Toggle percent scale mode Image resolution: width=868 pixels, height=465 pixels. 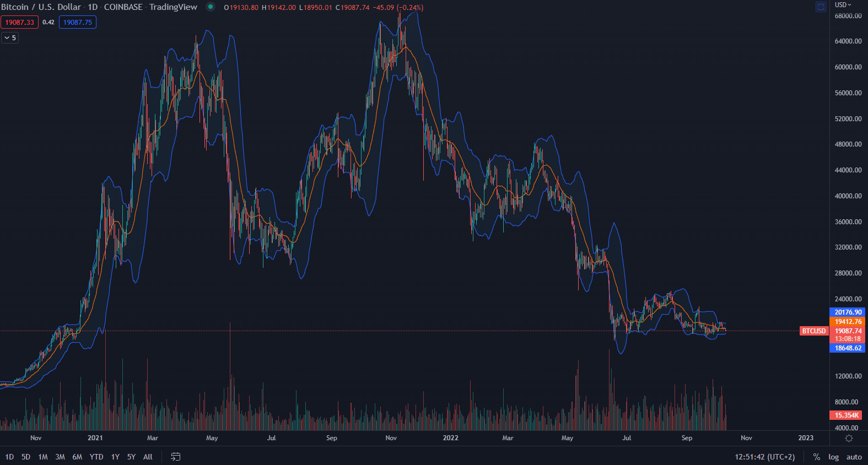pos(817,457)
